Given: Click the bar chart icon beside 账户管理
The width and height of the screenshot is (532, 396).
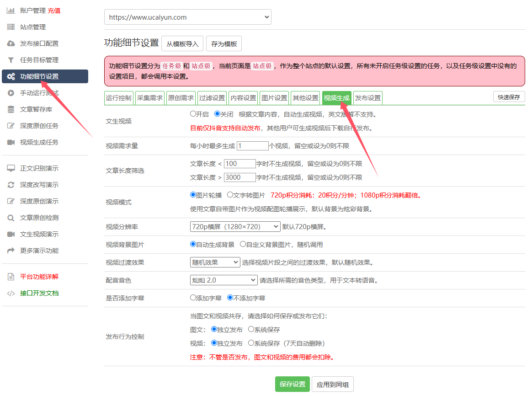Looking at the screenshot, I should point(11,11).
